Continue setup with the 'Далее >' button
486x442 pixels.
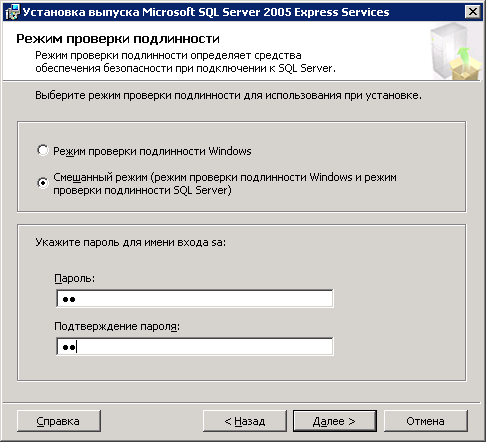coord(335,421)
